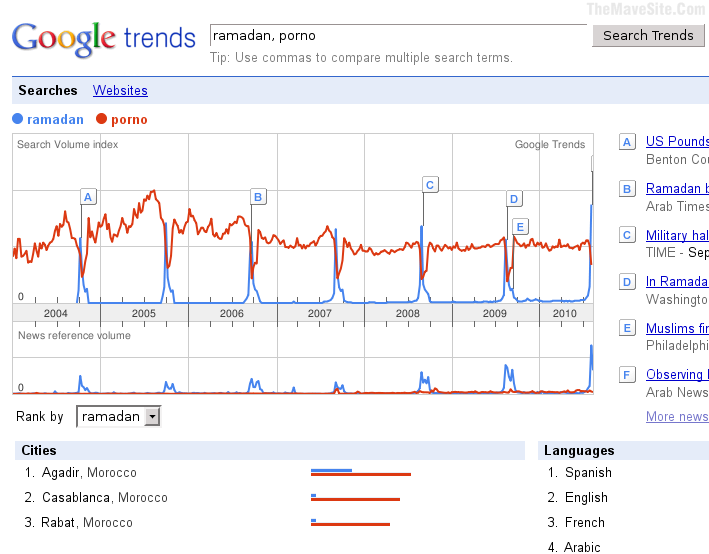Click the red porno legend dot
709x554 pixels.
coord(101,119)
